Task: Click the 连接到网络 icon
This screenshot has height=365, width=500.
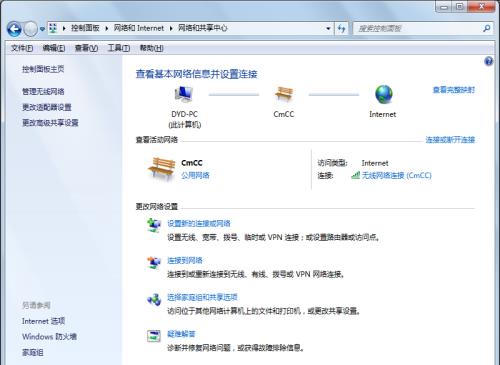Action: 154,262
